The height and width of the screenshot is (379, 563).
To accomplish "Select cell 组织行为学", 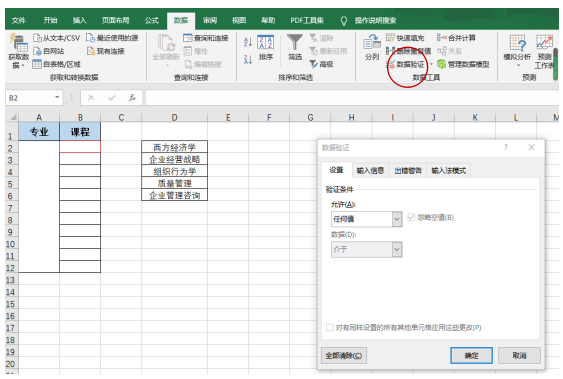I will (174, 171).
